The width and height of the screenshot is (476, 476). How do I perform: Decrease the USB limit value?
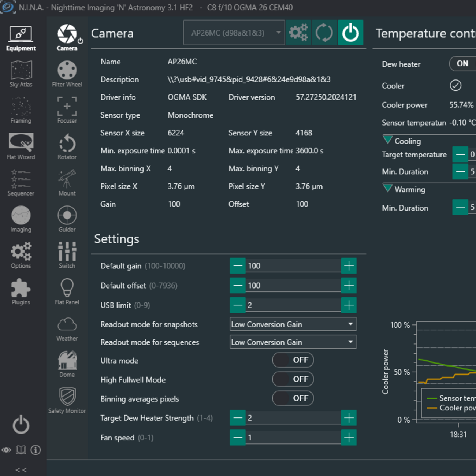coord(238,305)
